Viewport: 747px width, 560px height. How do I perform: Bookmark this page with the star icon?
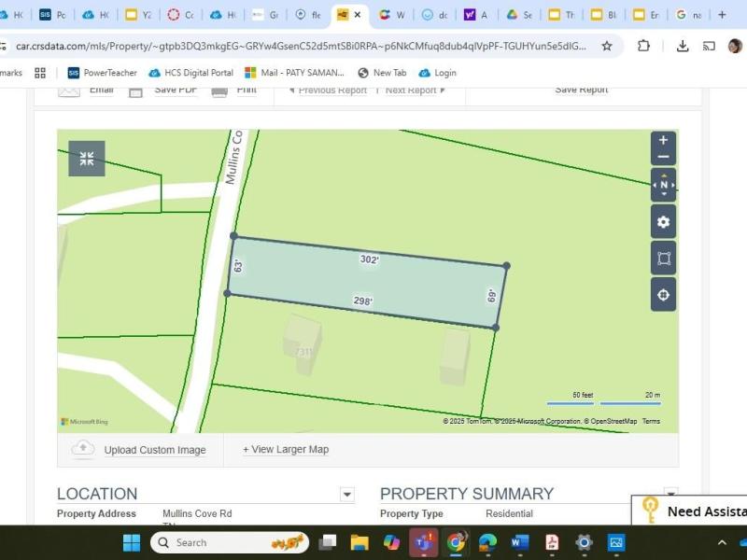(x=606, y=46)
